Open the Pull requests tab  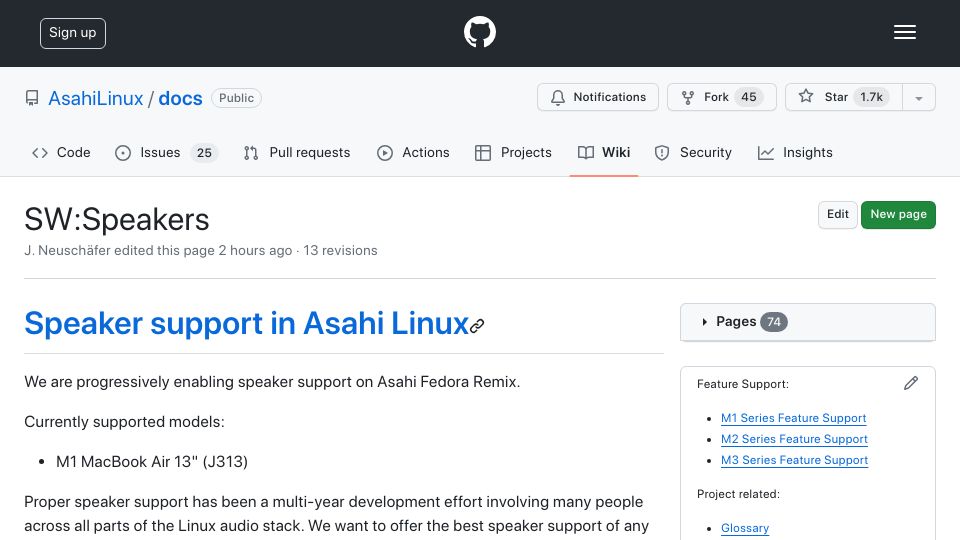(297, 152)
